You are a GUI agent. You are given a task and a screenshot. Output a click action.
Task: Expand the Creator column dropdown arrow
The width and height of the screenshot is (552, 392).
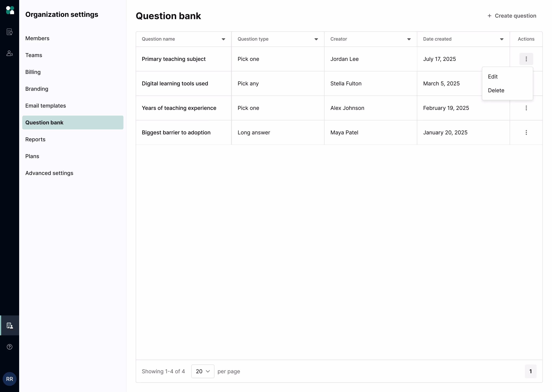(x=409, y=39)
